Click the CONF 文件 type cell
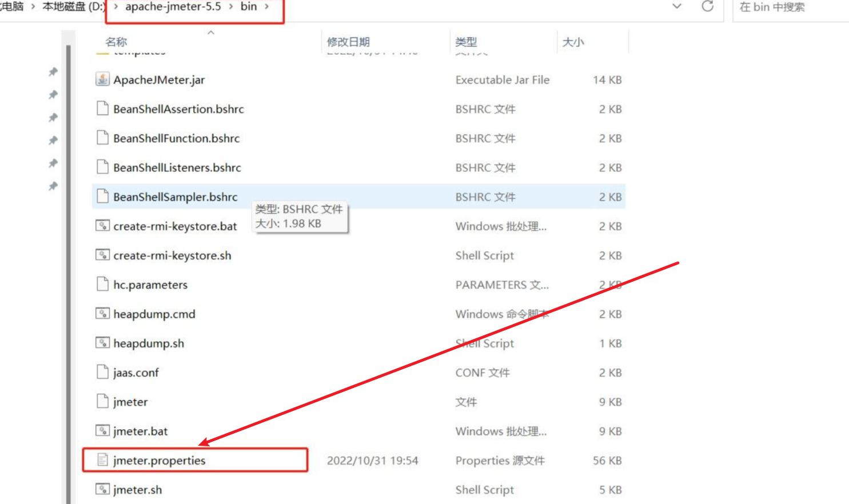Image resolution: width=849 pixels, height=504 pixels. pos(483,373)
